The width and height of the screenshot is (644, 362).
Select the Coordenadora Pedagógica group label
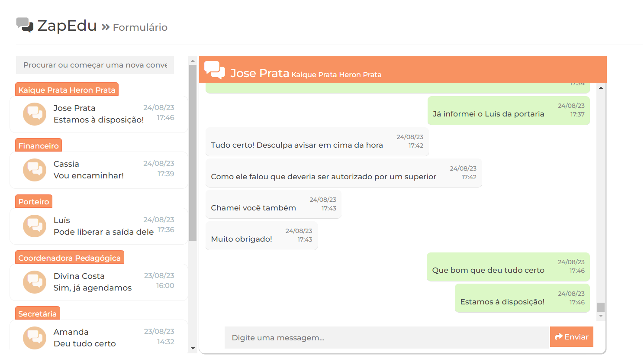pos(70,258)
